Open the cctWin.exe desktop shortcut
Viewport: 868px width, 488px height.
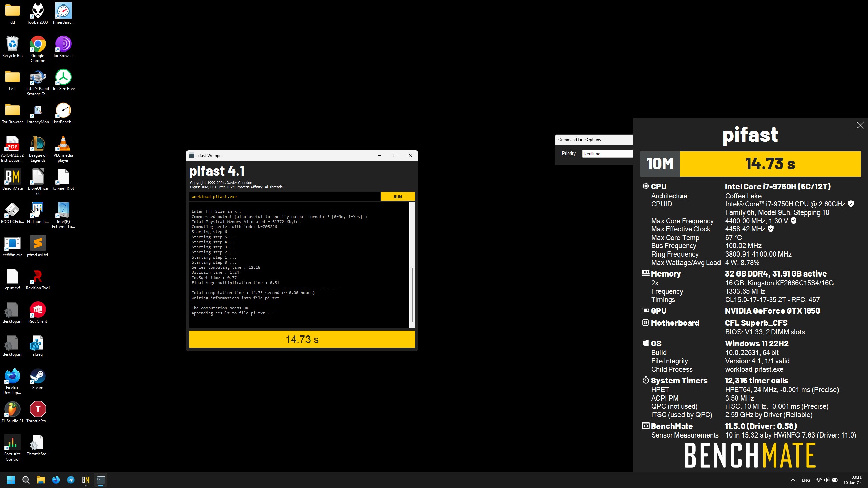13,246
